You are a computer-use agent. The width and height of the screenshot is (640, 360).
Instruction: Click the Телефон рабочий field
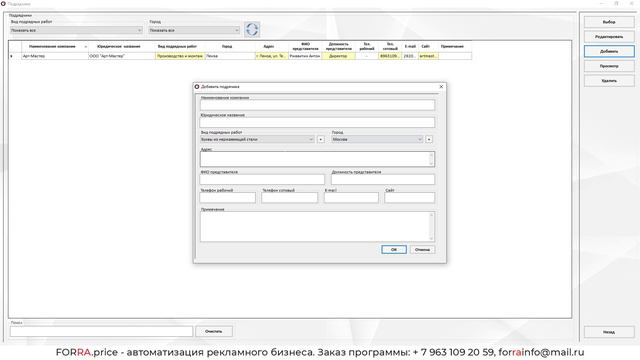(x=228, y=198)
